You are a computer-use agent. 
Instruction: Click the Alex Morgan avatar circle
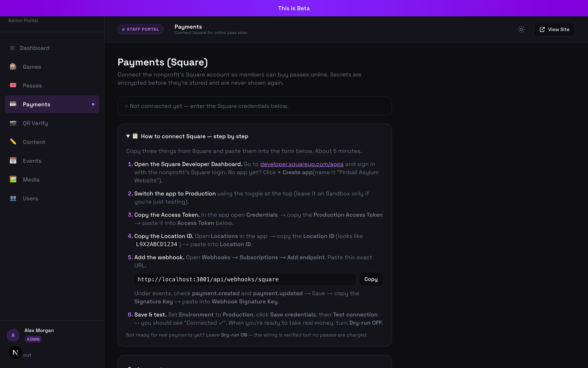pos(13,335)
